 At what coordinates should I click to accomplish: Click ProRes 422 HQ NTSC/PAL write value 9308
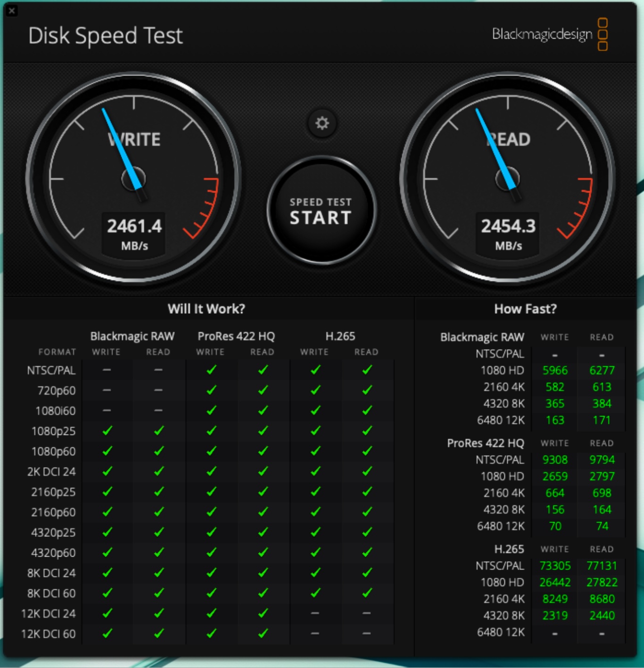click(555, 459)
